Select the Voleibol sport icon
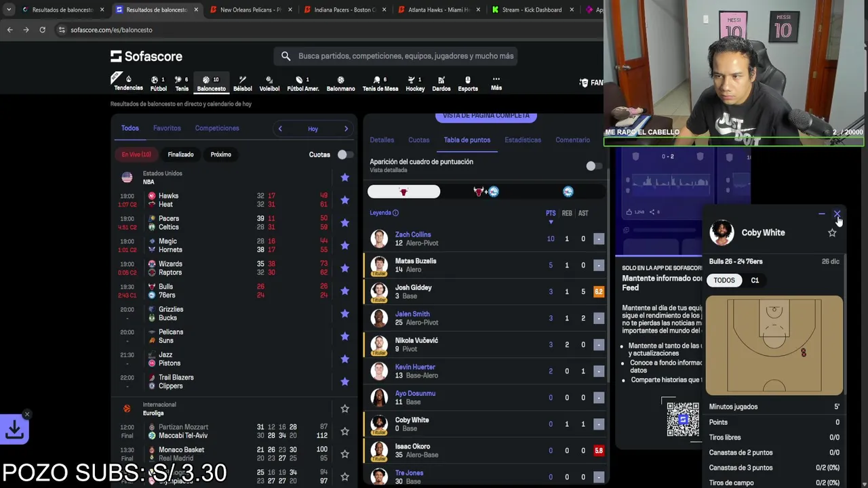The height and width of the screenshot is (488, 868). click(269, 83)
